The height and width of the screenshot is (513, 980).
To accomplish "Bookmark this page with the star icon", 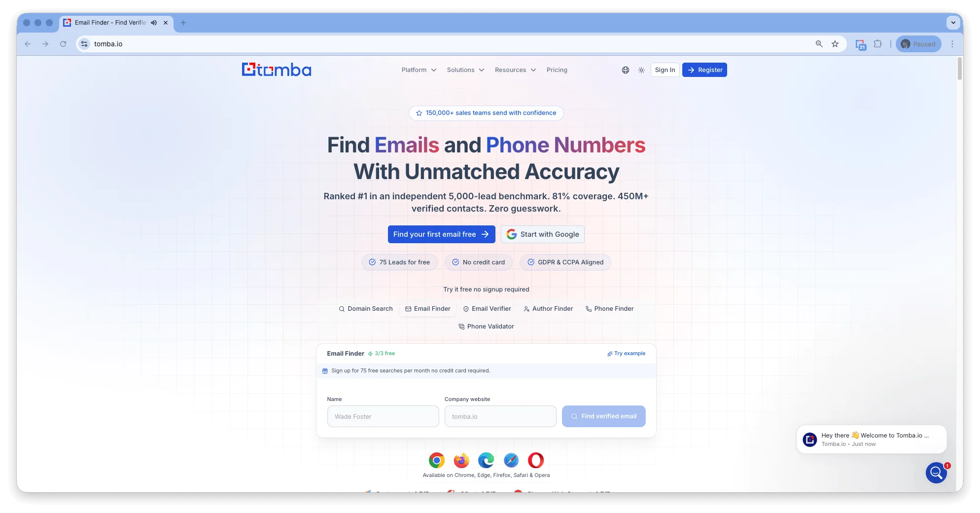I will pos(835,44).
